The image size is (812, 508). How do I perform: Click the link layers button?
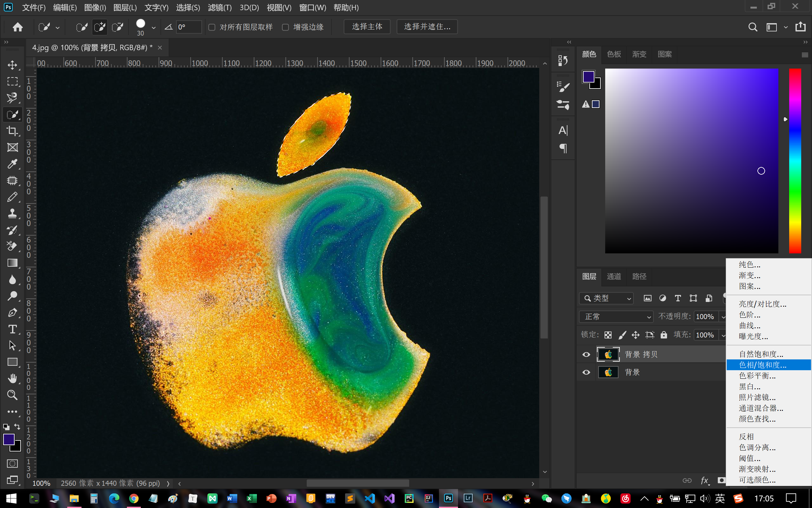[687, 480]
